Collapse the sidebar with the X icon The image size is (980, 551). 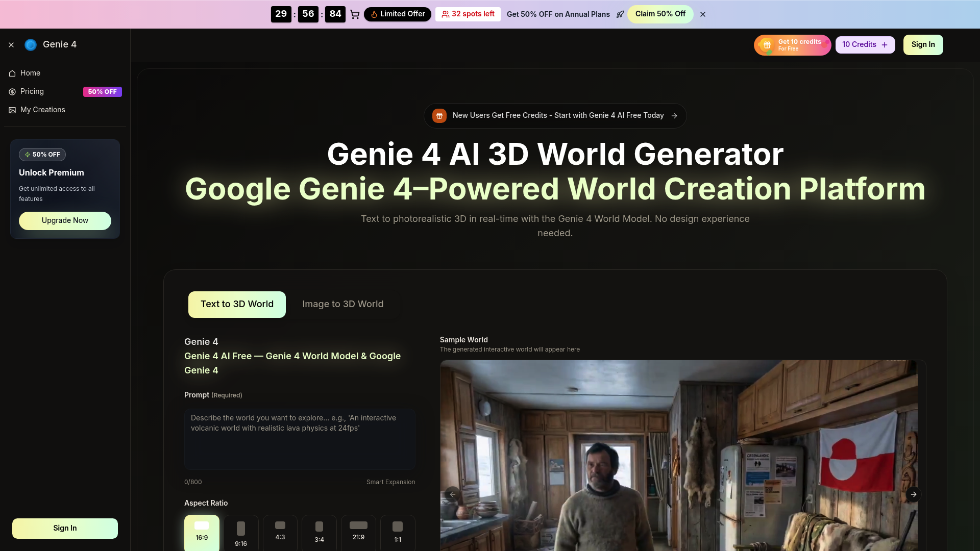[x=11, y=44]
